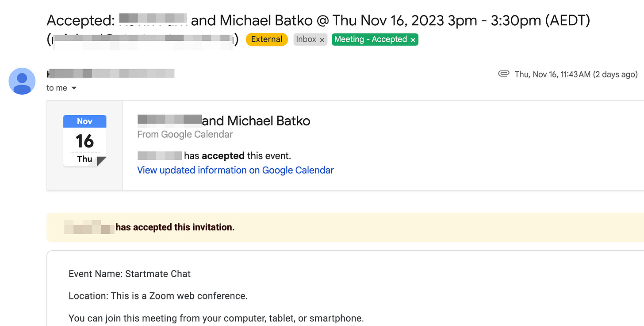
Task: Click the "and Michael Batko" event card title
Action: 256,120
